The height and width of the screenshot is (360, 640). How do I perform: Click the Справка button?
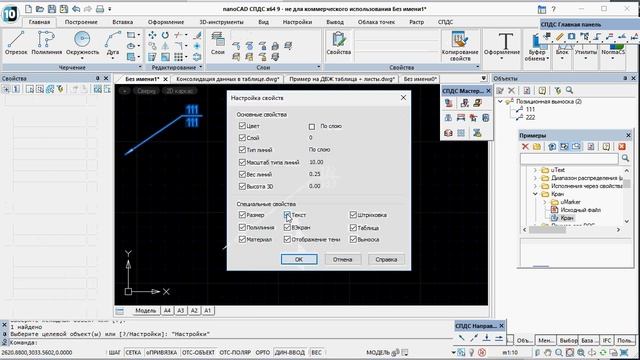(386, 259)
